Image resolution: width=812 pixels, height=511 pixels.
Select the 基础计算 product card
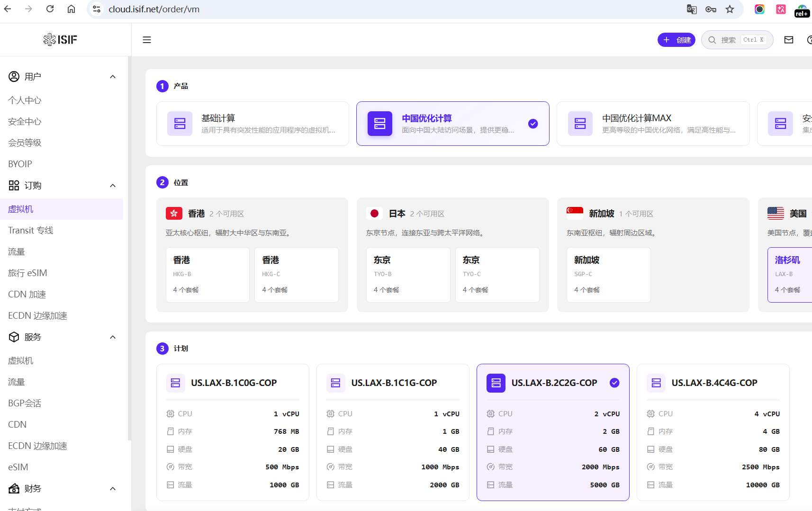pos(253,124)
